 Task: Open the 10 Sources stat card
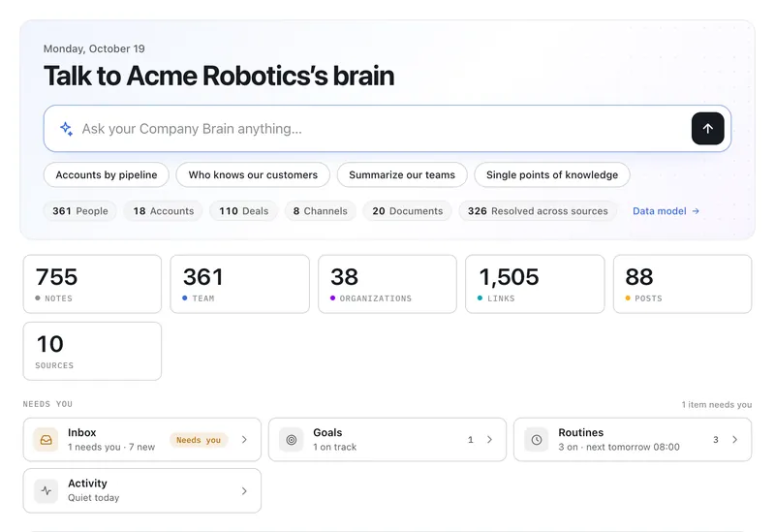(92, 351)
